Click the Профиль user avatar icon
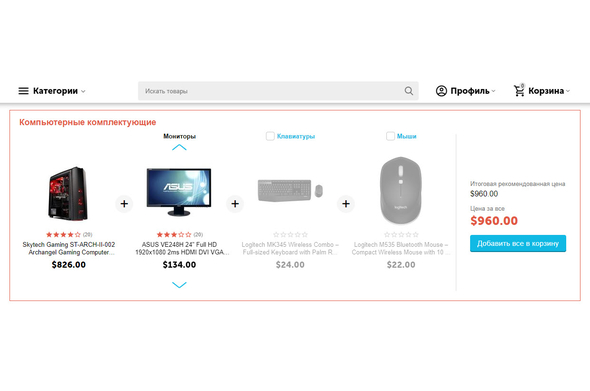The height and width of the screenshot is (391, 590). (441, 91)
